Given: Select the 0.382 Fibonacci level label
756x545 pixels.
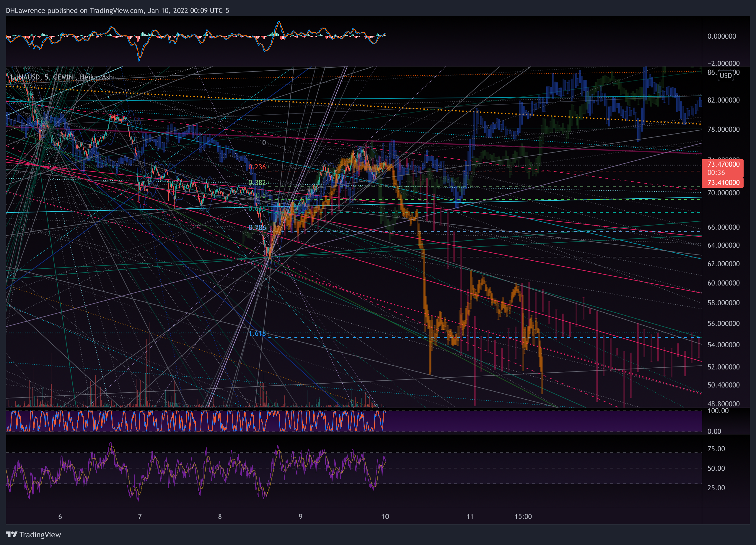Looking at the screenshot, I should [257, 182].
